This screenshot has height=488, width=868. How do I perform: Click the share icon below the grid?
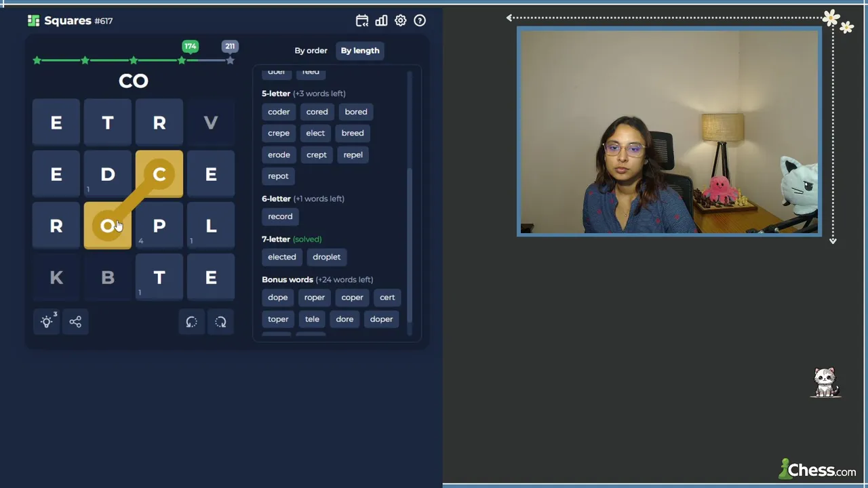[75, 322]
